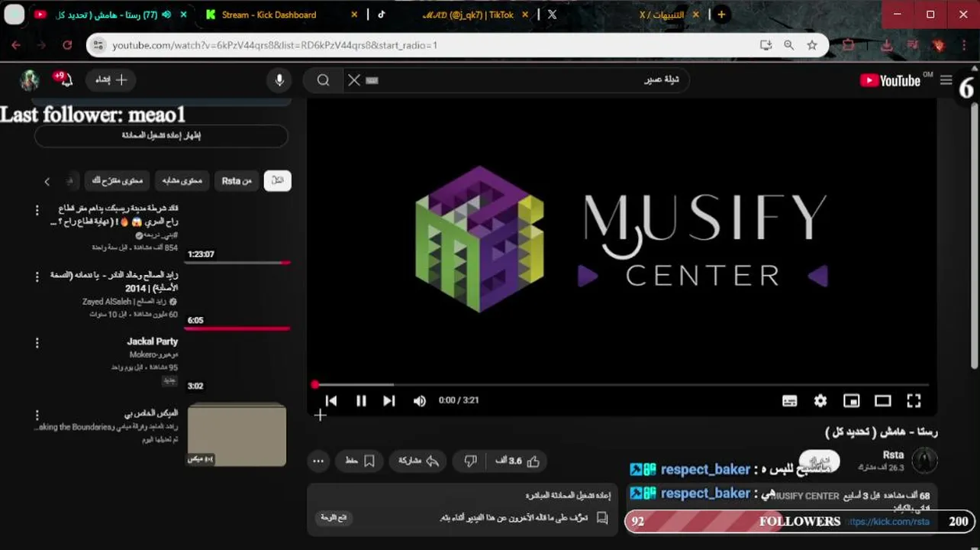This screenshot has width=980, height=550.
Task: Open the player settings gear
Action: [x=820, y=401]
